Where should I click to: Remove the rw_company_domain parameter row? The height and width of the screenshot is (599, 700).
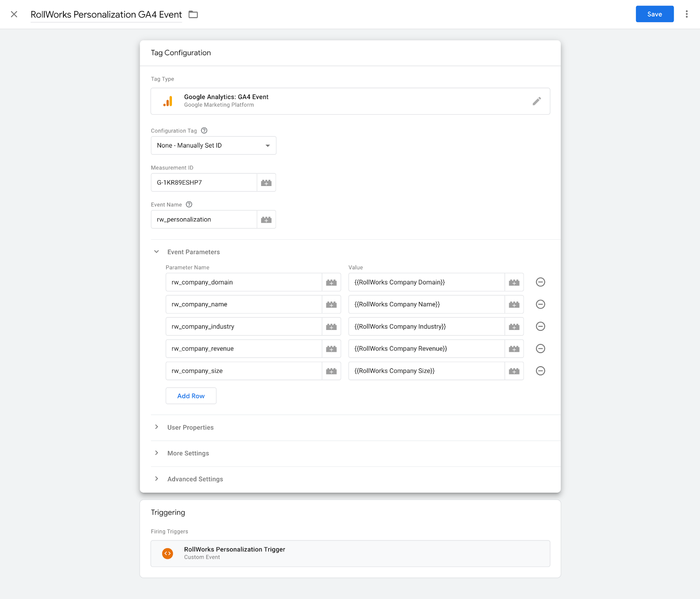click(540, 282)
